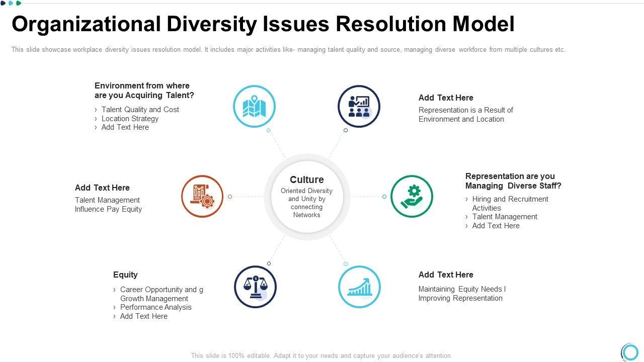
Task: Click 'Add Text Here' heading above Talent Management Influence
Action: (102, 188)
